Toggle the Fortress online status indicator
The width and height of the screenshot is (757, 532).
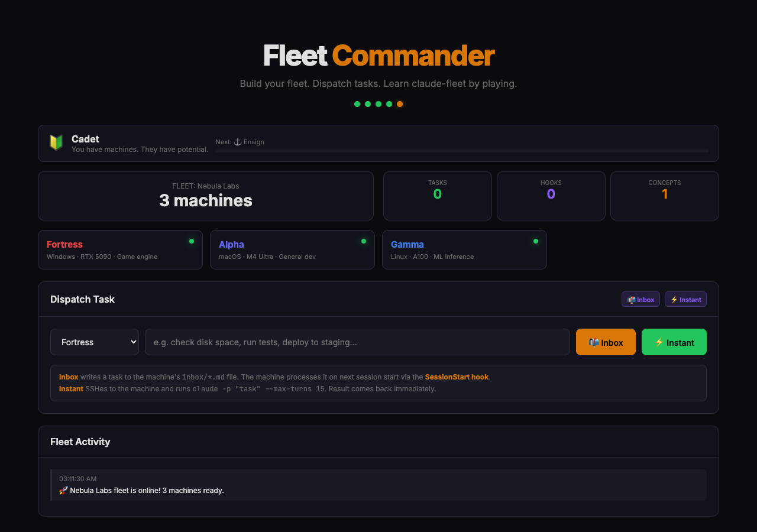point(191,241)
